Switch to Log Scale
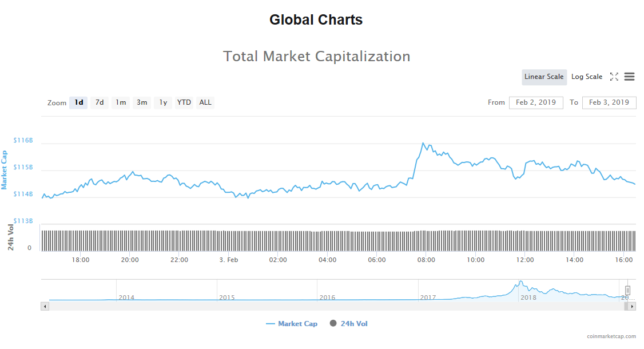 tap(586, 77)
